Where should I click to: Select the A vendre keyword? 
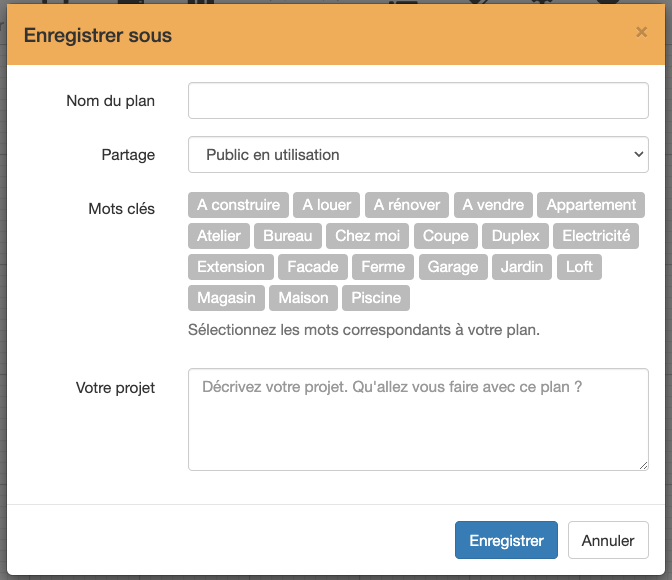tap(493, 205)
